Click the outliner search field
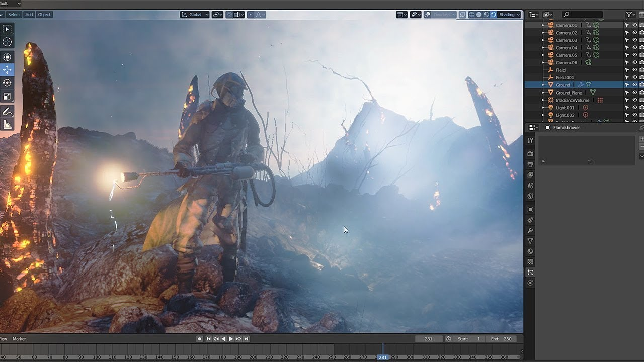The width and height of the screenshot is (644, 362). pos(582,15)
